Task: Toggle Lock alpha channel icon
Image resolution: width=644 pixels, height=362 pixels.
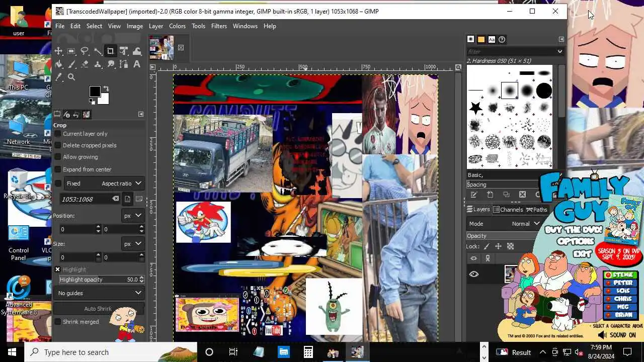Action: pos(510,246)
